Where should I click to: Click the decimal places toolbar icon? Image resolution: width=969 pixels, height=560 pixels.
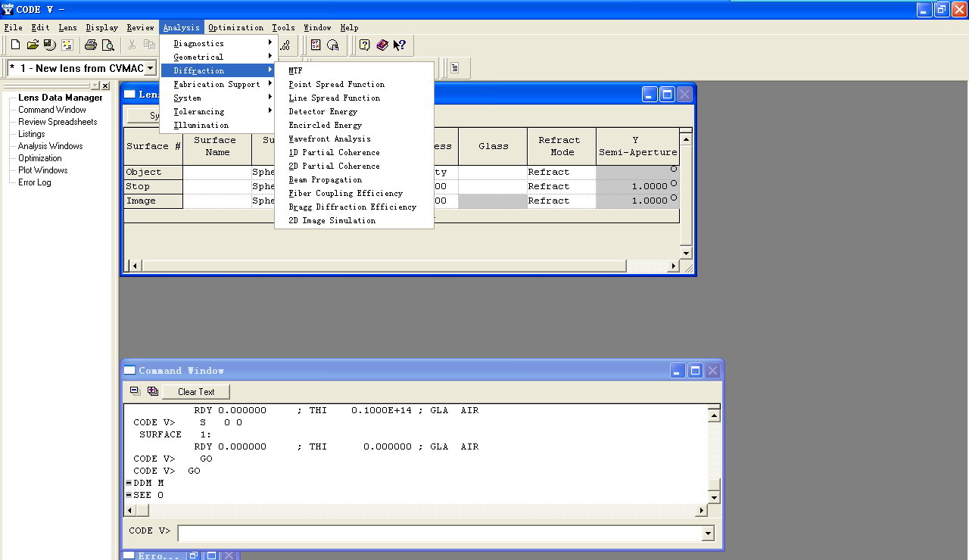click(285, 45)
